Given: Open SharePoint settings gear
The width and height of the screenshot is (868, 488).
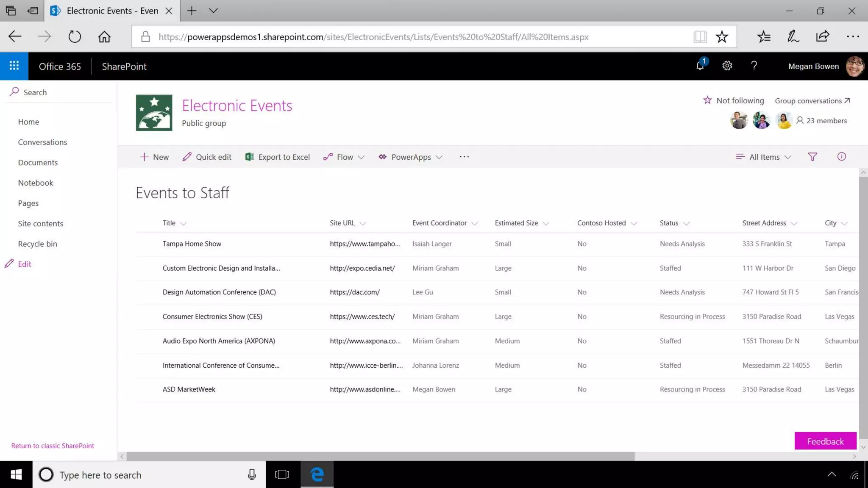Looking at the screenshot, I should tap(727, 66).
